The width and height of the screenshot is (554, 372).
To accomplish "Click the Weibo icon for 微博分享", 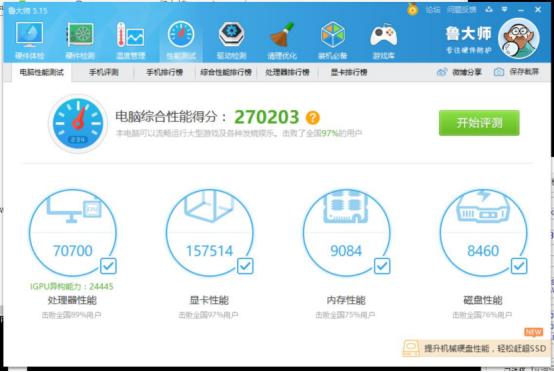I will click(x=442, y=72).
